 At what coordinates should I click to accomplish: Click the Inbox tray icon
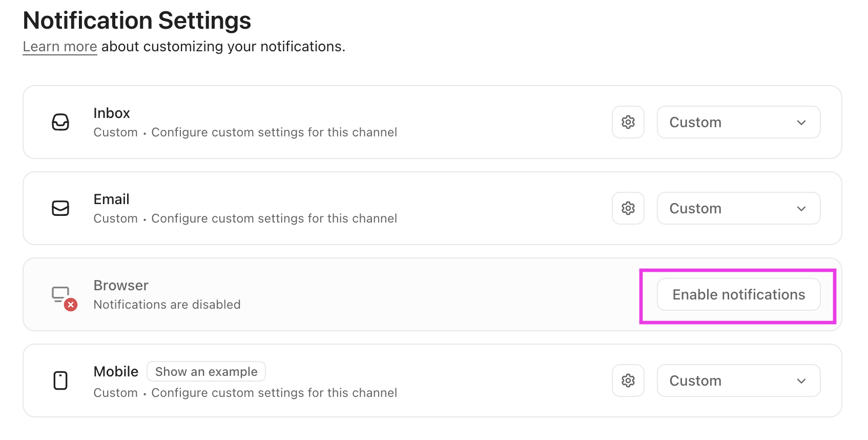point(60,122)
